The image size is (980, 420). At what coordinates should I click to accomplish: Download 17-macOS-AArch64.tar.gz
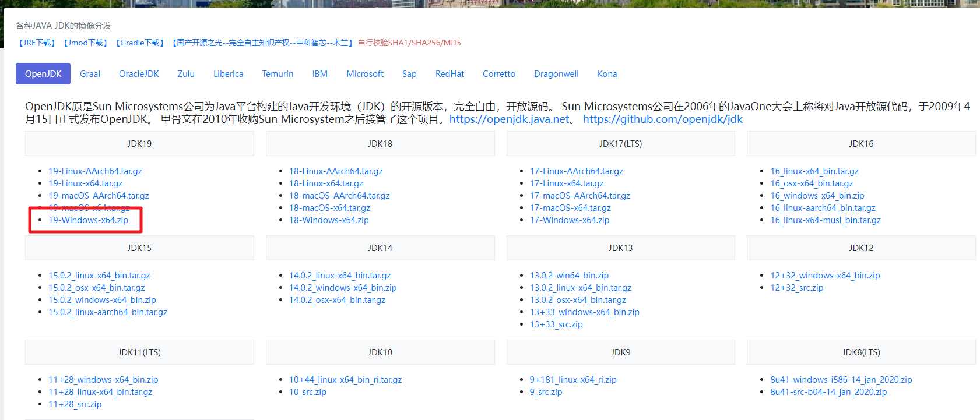pyautogui.click(x=580, y=196)
